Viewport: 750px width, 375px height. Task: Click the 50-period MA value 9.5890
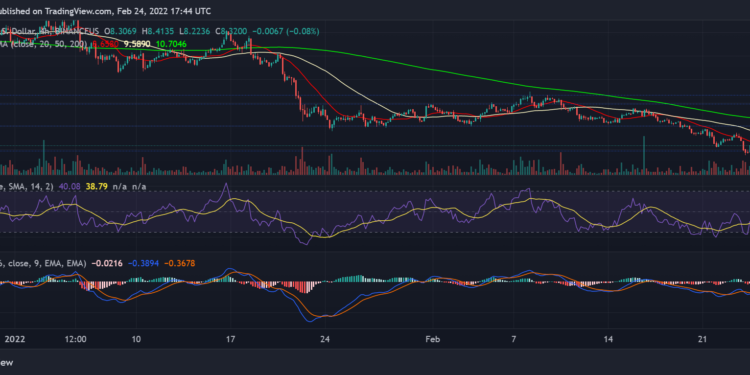coord(136,44)
